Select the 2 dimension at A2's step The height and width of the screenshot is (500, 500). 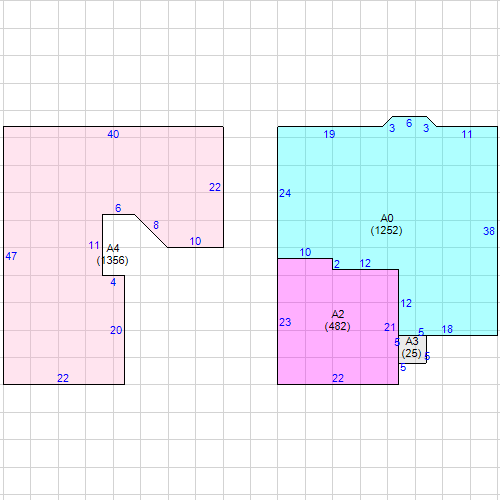click(337, 264)
